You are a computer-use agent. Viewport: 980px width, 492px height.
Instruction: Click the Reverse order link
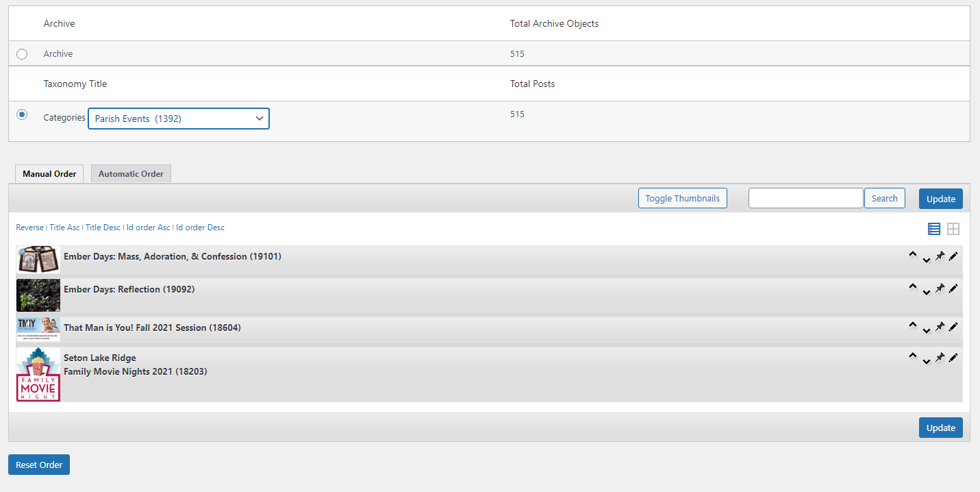(x=29, y=227)
